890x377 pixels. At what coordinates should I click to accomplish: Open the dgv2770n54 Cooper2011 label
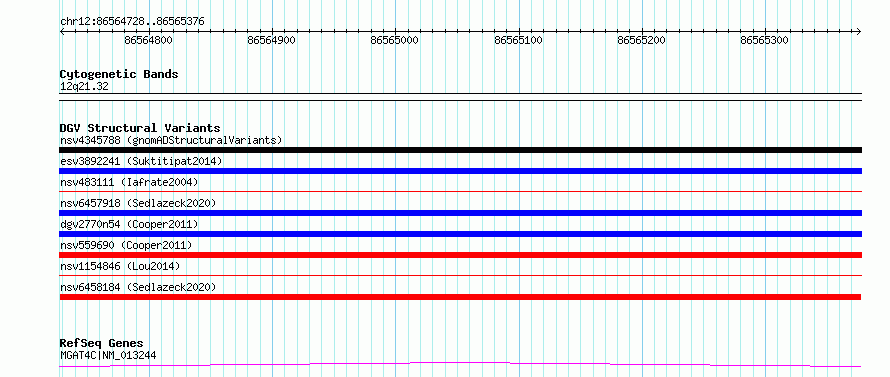click(129, 224)
